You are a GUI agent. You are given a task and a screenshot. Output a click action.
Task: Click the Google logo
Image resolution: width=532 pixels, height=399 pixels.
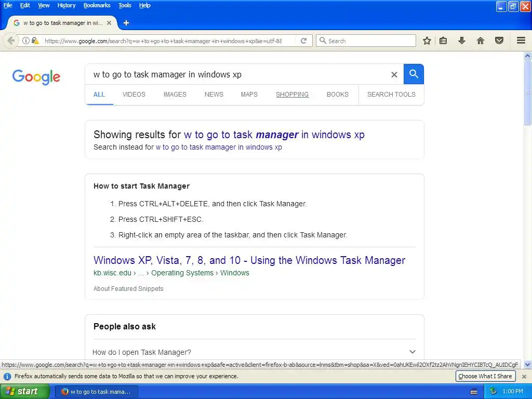coord(36,77)
